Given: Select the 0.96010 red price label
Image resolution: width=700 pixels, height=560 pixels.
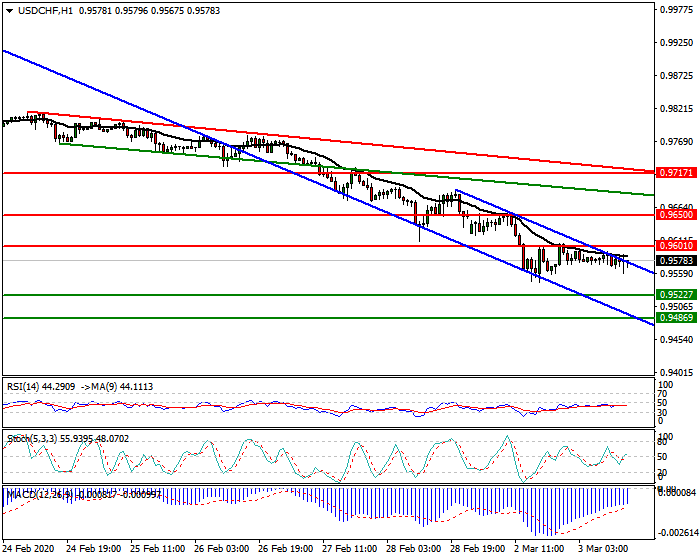Looking at the screenshot, I should click(x=676, y=246).
